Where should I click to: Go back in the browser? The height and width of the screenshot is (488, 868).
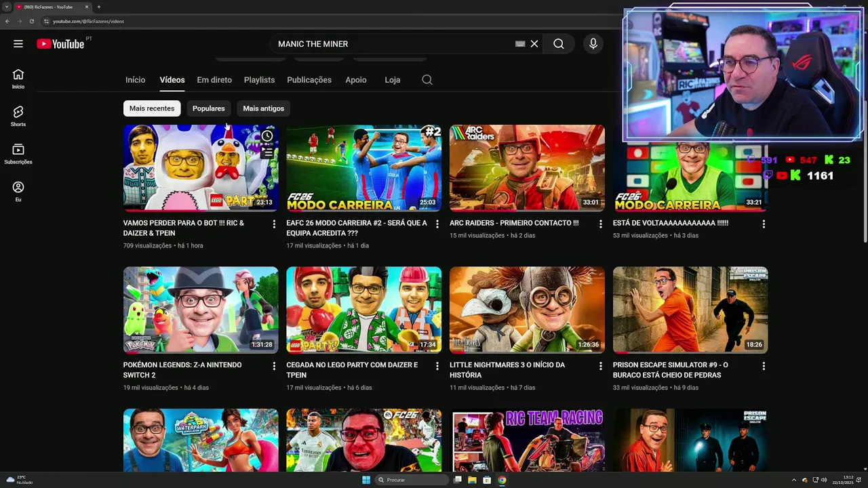point(7,21)
